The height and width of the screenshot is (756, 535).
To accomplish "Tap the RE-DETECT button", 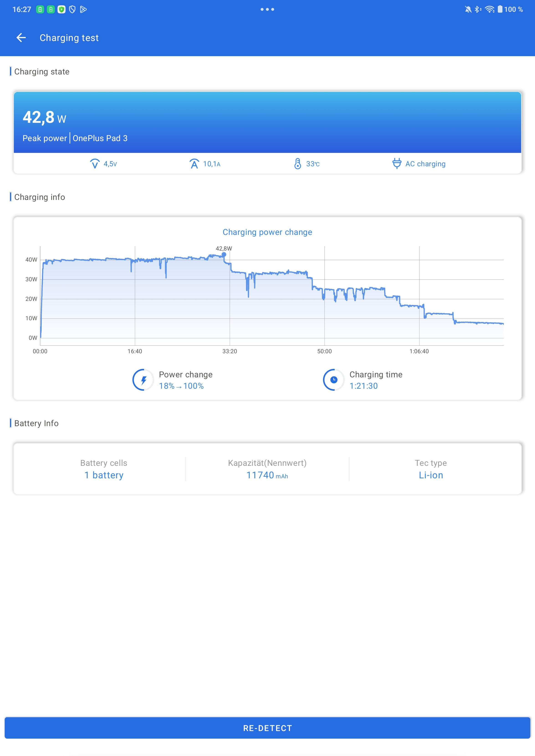I will 267,728.
